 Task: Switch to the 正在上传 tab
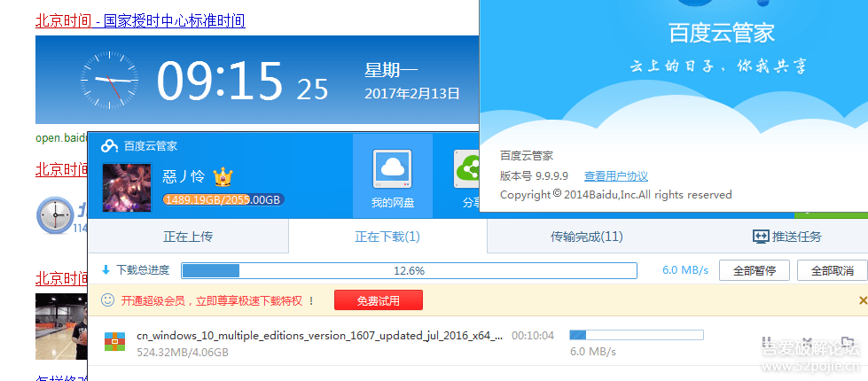click(188, 237)
